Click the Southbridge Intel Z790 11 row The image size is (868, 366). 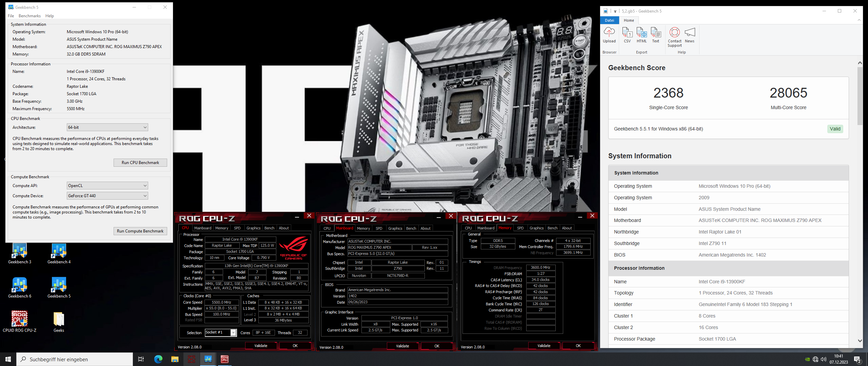tap(728, 243)
